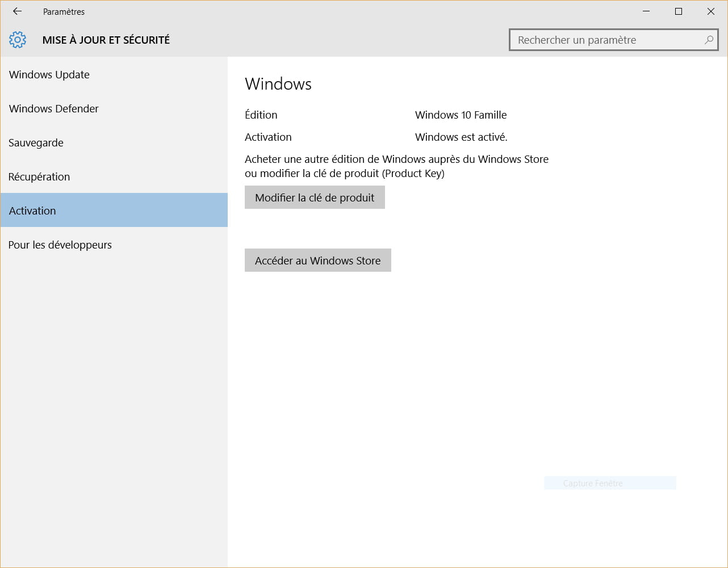The height and width of the screenshot is (568, 728).
Task: Click MISE À JOUR ET SÉCURITÉ title
Action: (x=106, y=40)
